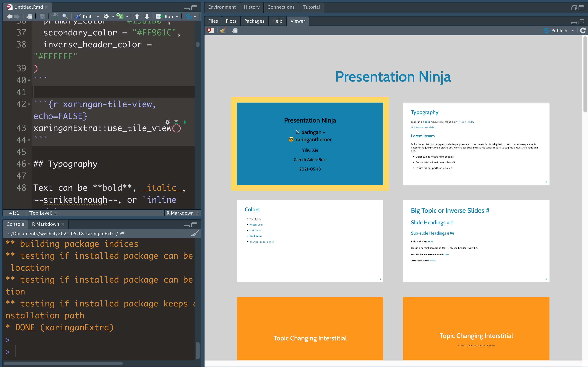588x367 pixels.
Task: Run current chunk with green play icon
Action: (185, 122)
